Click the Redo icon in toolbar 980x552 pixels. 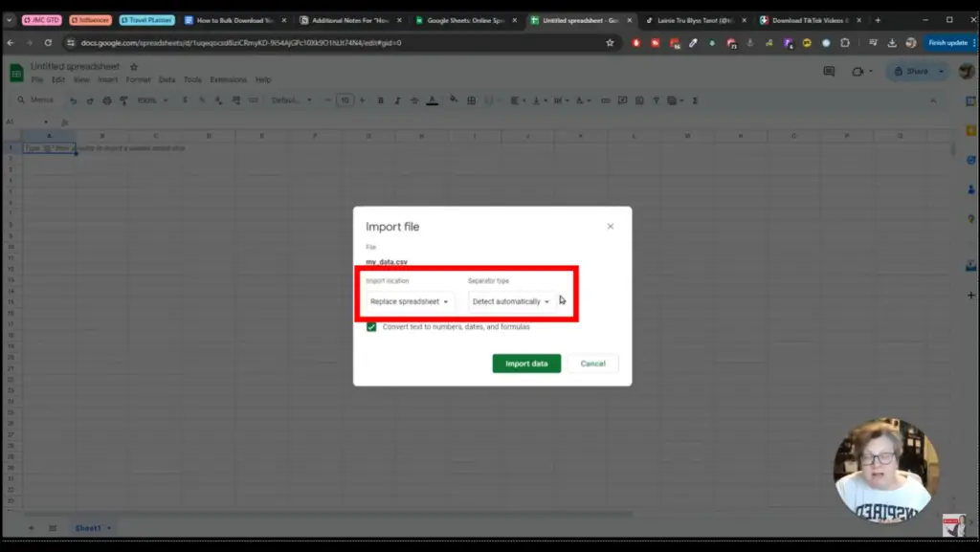[90, 100]
